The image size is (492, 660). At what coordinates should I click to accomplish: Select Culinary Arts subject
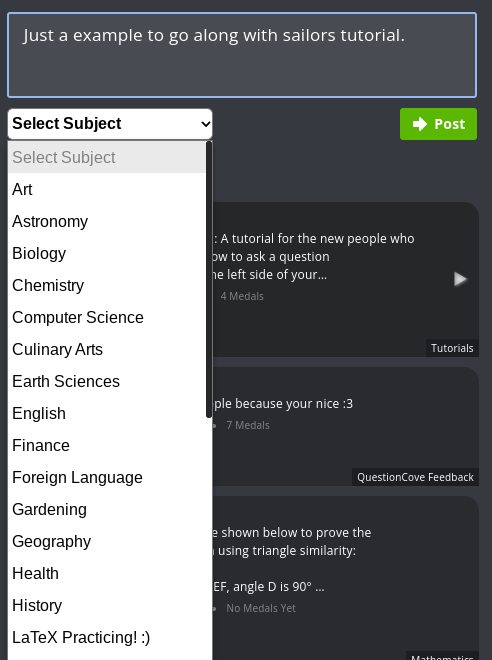[106, 349]
